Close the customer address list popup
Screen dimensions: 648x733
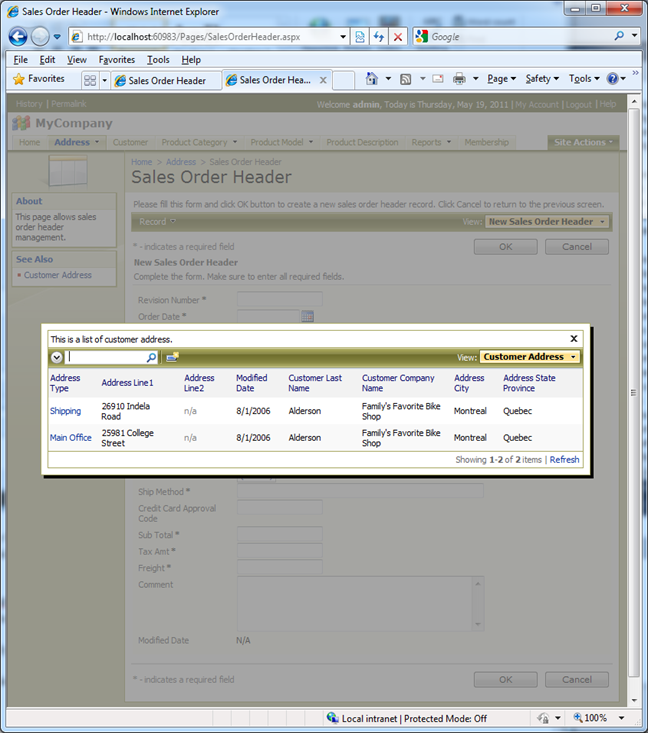574,339
